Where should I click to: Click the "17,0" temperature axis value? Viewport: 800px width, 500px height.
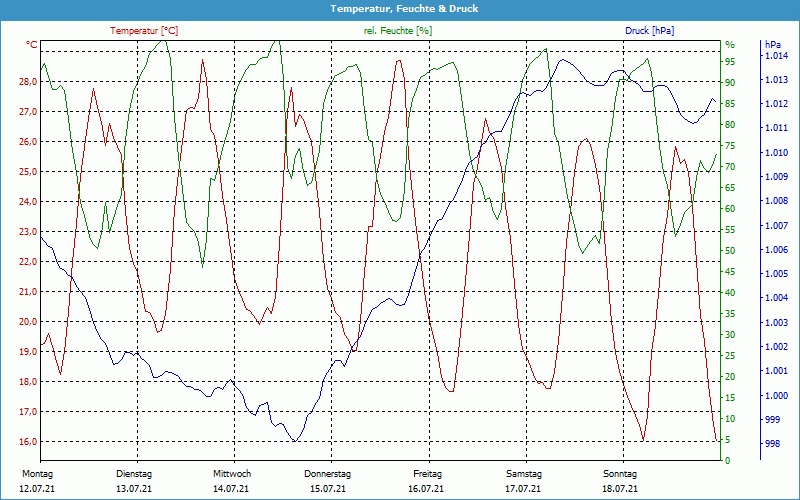pyautogui.click(x=29, y=412)
